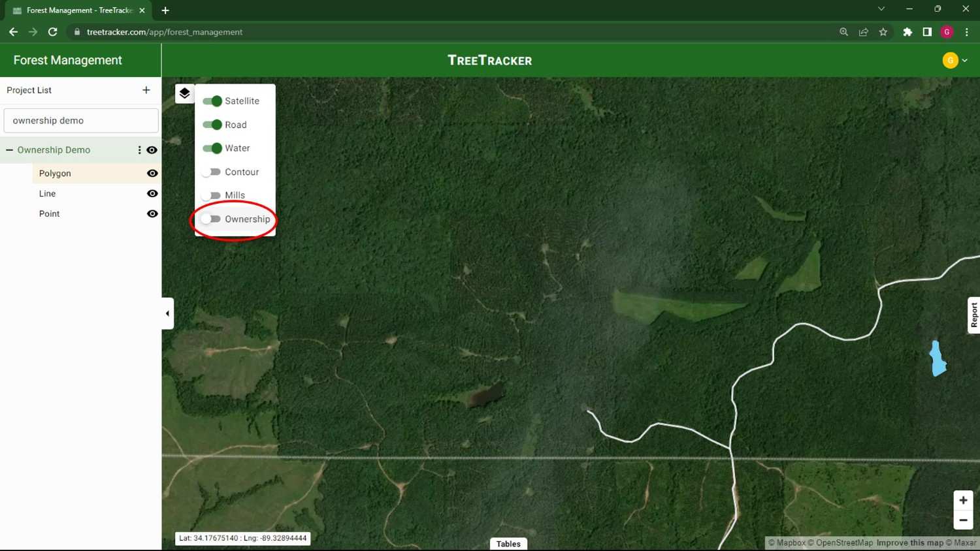Open the three-dot menu for Ownership Demo
980x551 pixels.
pyautogui.click(x=139, y=150)
